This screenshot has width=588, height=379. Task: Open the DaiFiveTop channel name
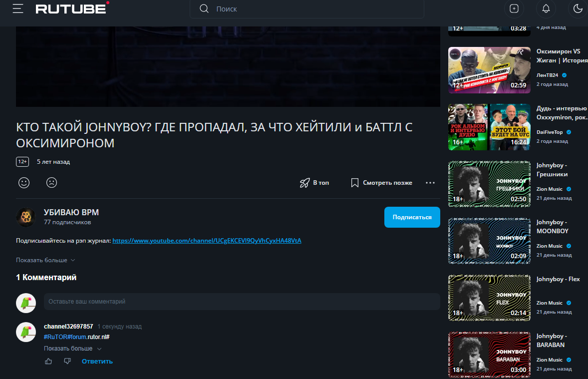pos(550,132)
